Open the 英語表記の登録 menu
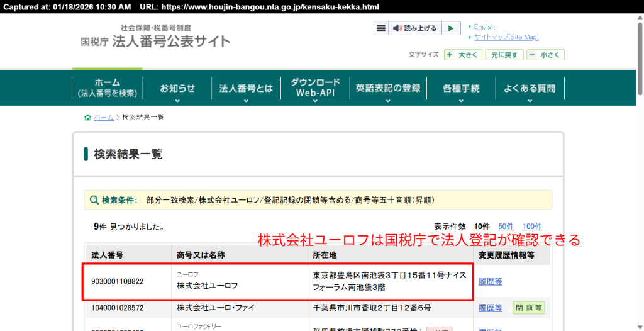The width and height of the screenshot is (644, 331). 388,88
